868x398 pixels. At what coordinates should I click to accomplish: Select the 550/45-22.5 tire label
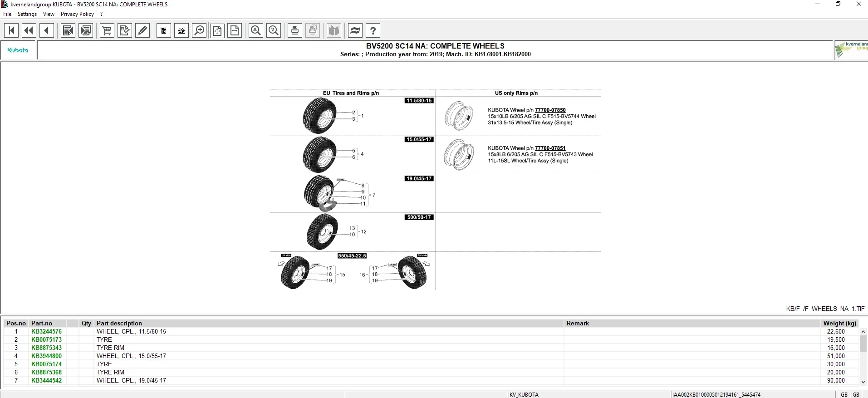pos(352,256)
